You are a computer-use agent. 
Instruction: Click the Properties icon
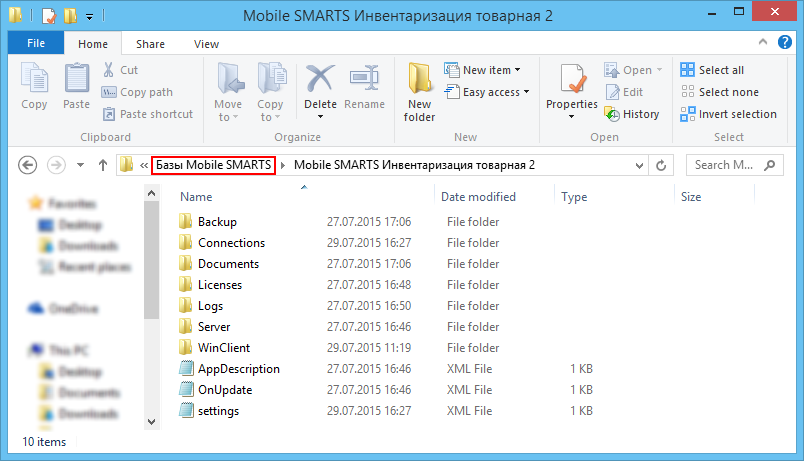[572, 79]
